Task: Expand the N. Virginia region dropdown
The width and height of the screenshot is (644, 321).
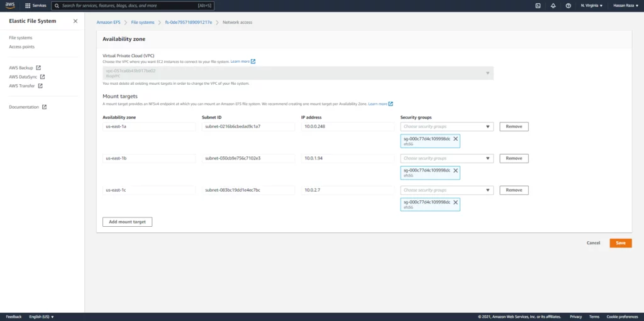Action: pos(592,6)
